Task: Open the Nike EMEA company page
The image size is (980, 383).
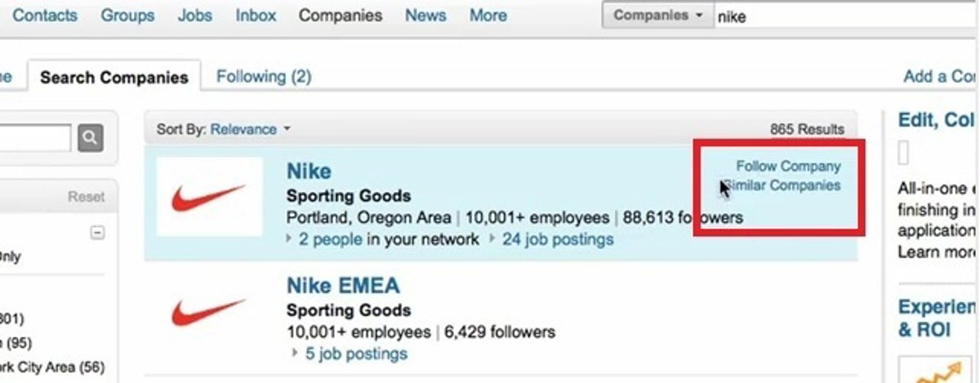Action: (343, 286)
